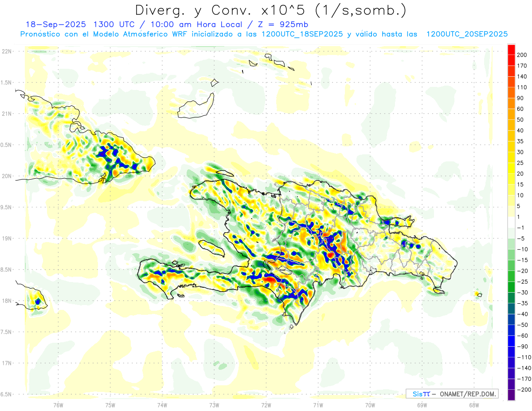Screen dimensions: 532x411
Task: Click the "22N" latitude axis label
Action: coord(7,51)
